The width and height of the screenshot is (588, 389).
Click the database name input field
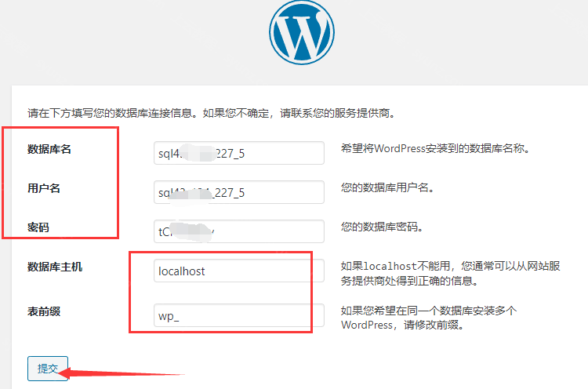point(239,153)
